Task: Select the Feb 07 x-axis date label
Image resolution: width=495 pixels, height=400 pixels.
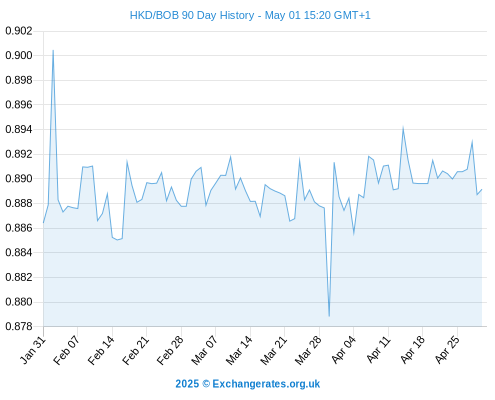Action: (67, 350)
